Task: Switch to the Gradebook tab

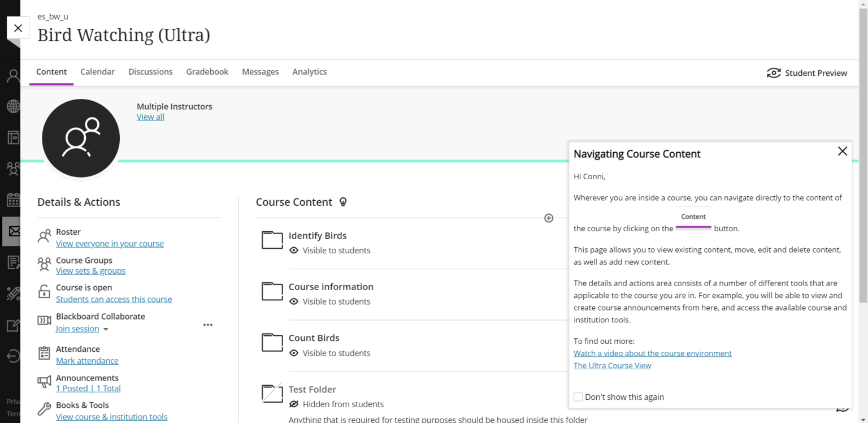Action: 207,72
